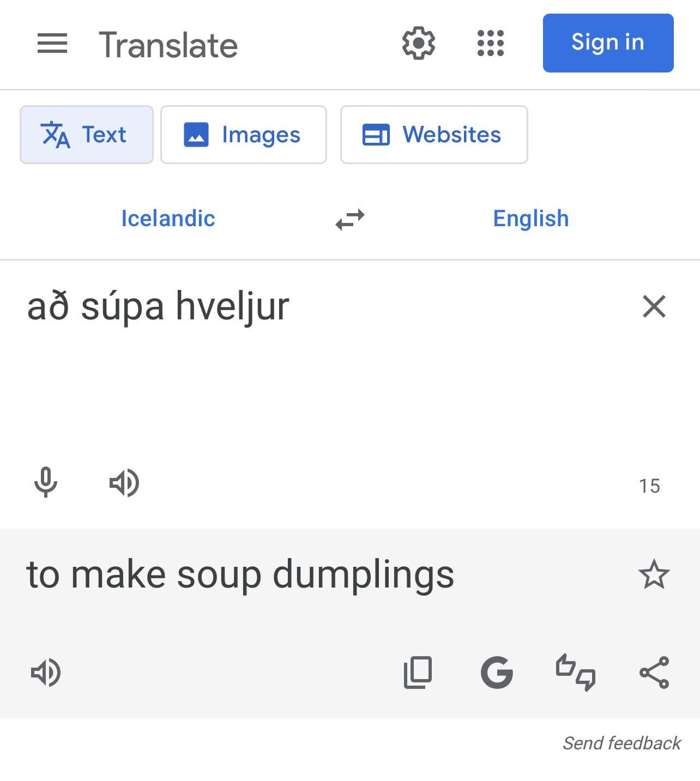Open the hamburger main menu
700x781 pixels.
coord(52,44)
